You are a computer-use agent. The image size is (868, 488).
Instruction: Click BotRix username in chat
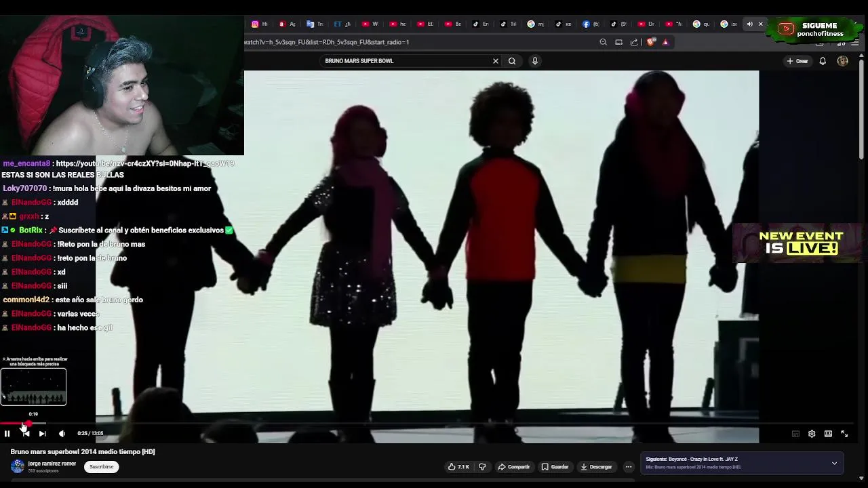31,230
